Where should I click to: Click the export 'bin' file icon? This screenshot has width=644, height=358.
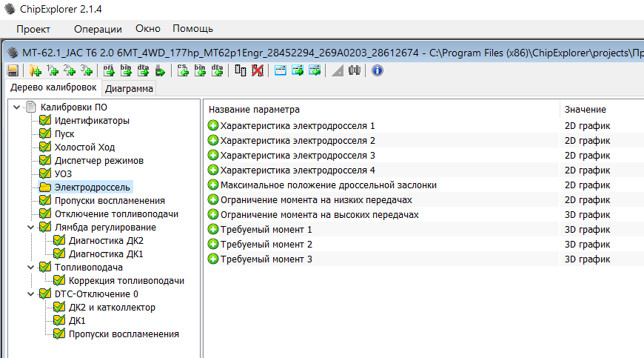coord(126,70)
